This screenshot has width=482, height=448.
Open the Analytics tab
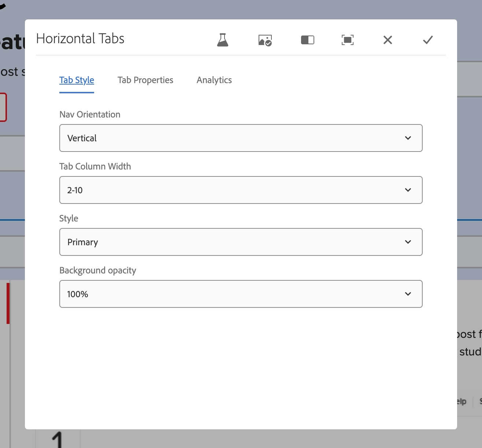click(x=214, y=80)
